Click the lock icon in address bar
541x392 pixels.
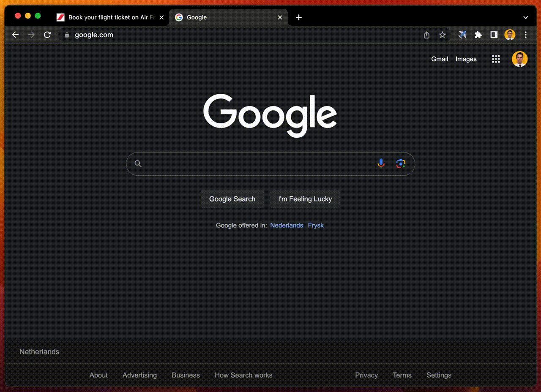(66, 35)
